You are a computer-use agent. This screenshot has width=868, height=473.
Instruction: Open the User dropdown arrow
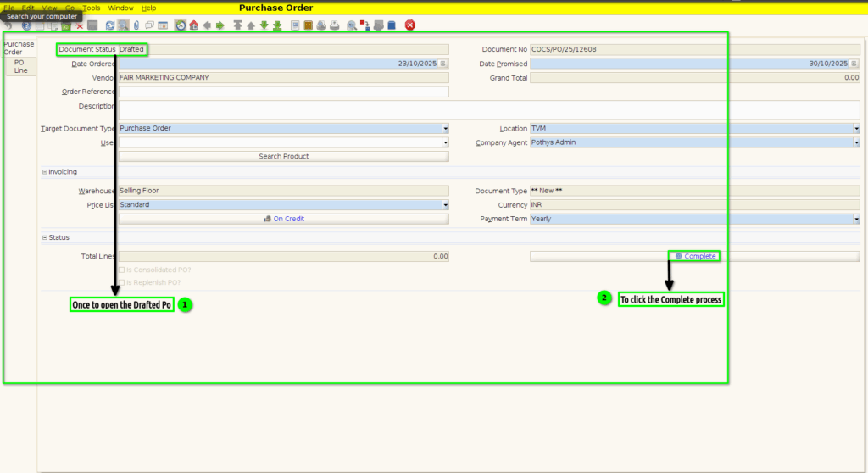(x=445, y=143)
